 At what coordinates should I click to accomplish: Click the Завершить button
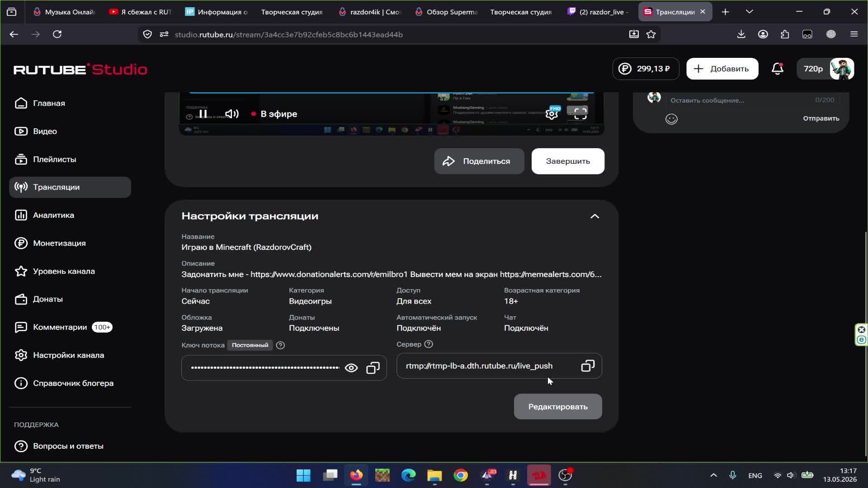coord(568,161)
